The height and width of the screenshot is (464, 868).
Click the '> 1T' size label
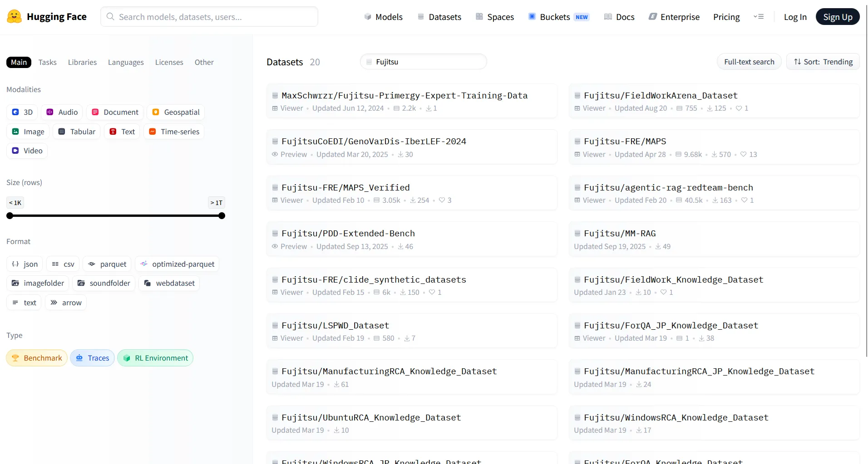coord(217,203)
